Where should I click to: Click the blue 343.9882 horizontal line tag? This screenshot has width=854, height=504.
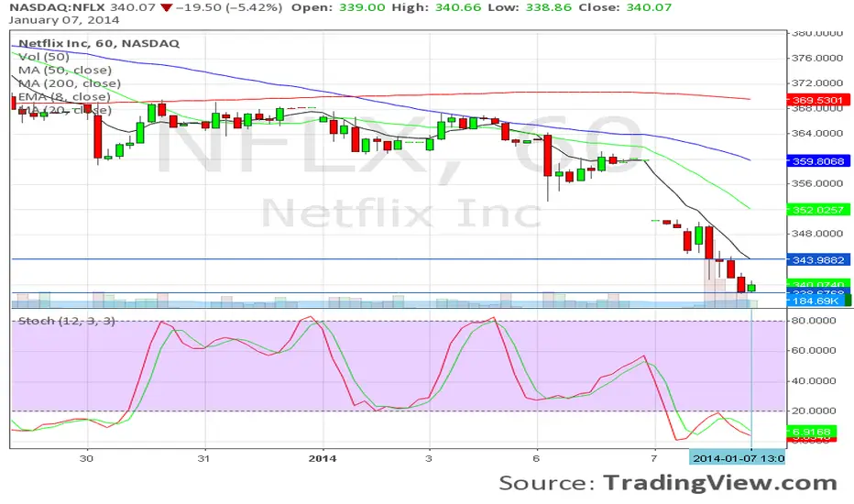(818, 260)
